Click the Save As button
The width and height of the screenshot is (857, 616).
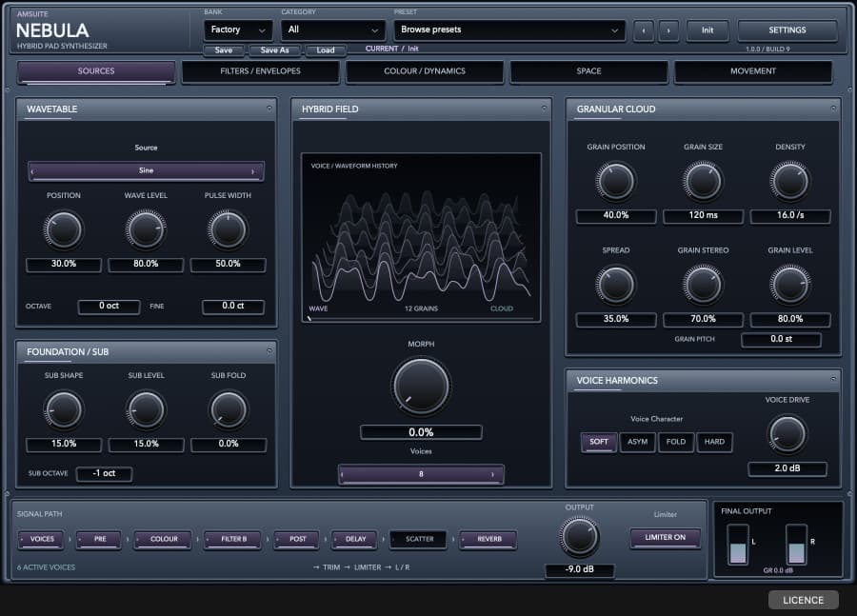(274, 50)
